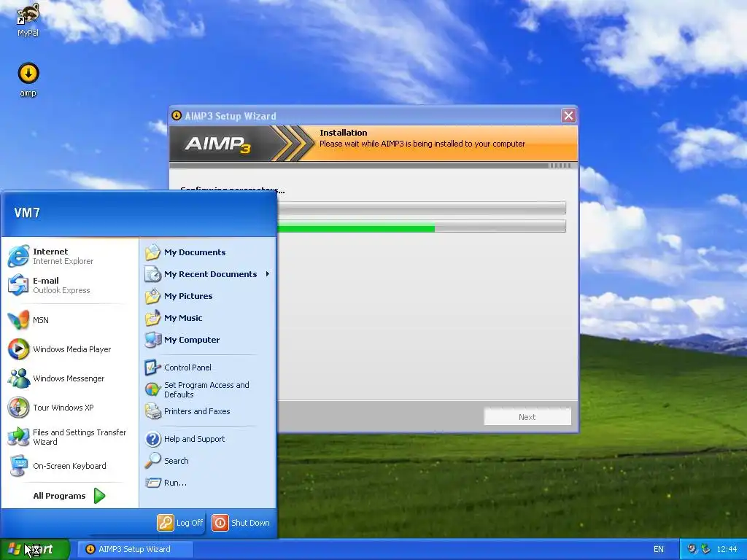
Task: Select AIMP3 Setup Wizard taskbar button
Action: [135, 549]
